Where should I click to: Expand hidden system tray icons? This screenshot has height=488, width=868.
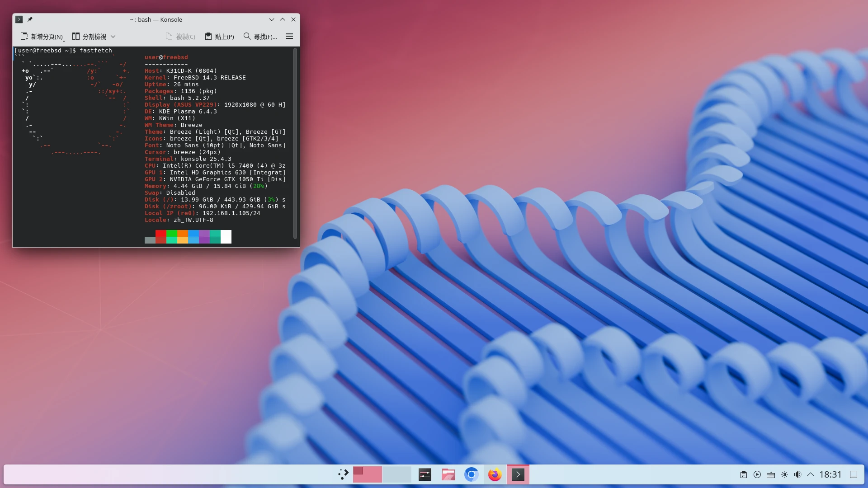(x=811, y=474)
